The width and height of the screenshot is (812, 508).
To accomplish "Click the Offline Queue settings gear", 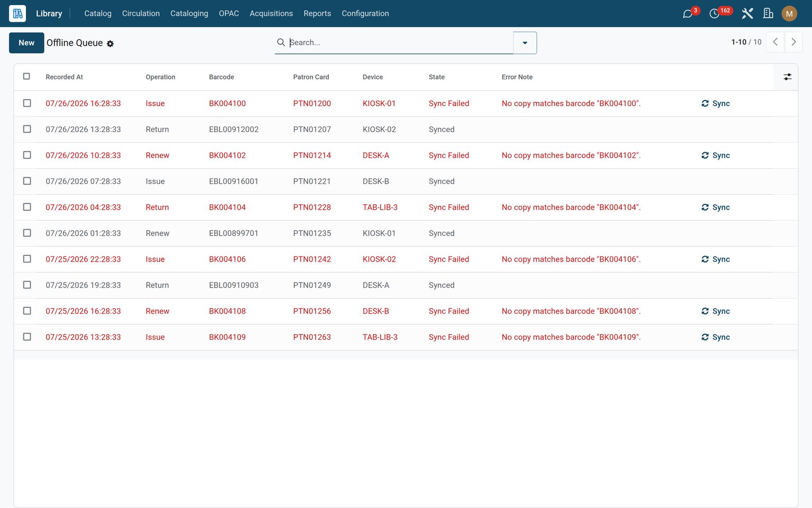I will [110, 44].
